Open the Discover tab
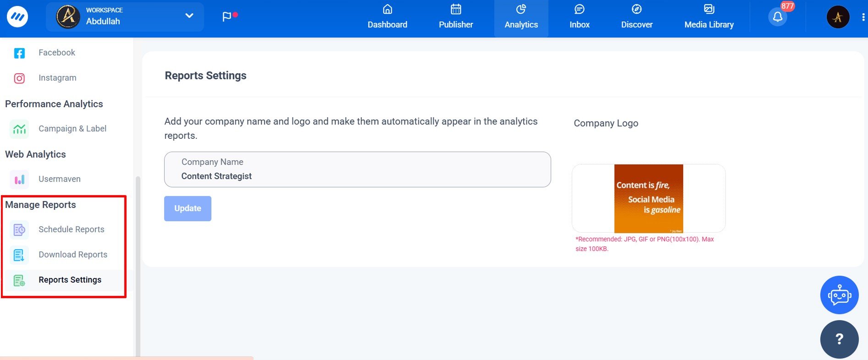Viewport: 868px width, 360px height. point(636,17)
